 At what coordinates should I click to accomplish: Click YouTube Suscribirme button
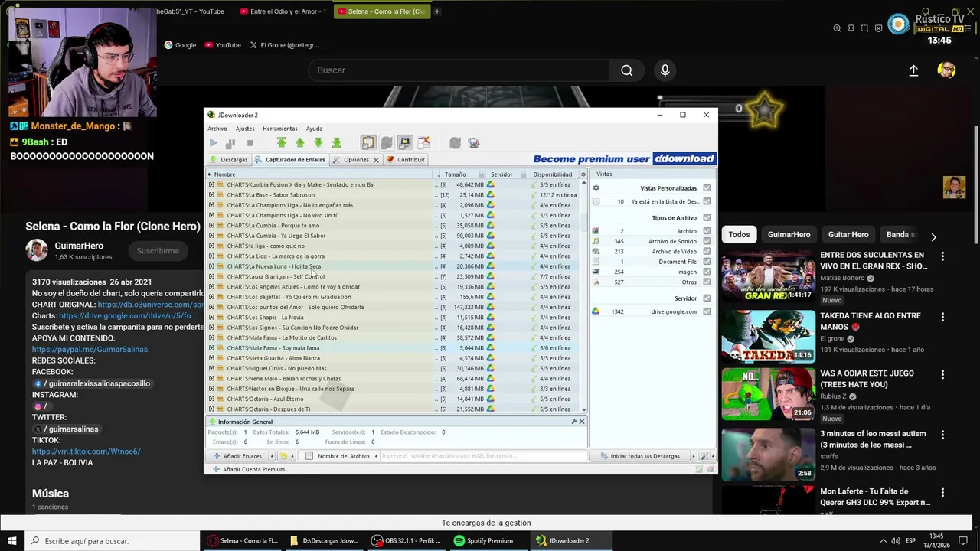pyautogui.click(x=158, y=251)
